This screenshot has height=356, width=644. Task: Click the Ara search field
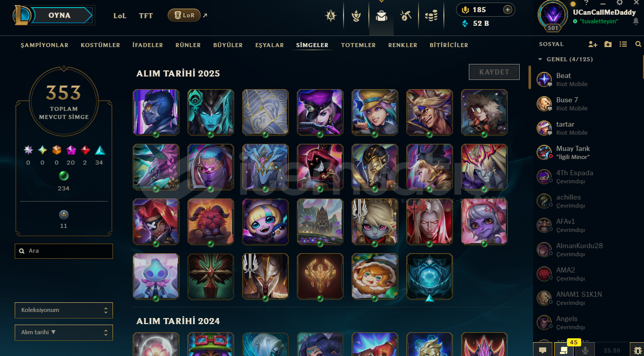(64, 251)
